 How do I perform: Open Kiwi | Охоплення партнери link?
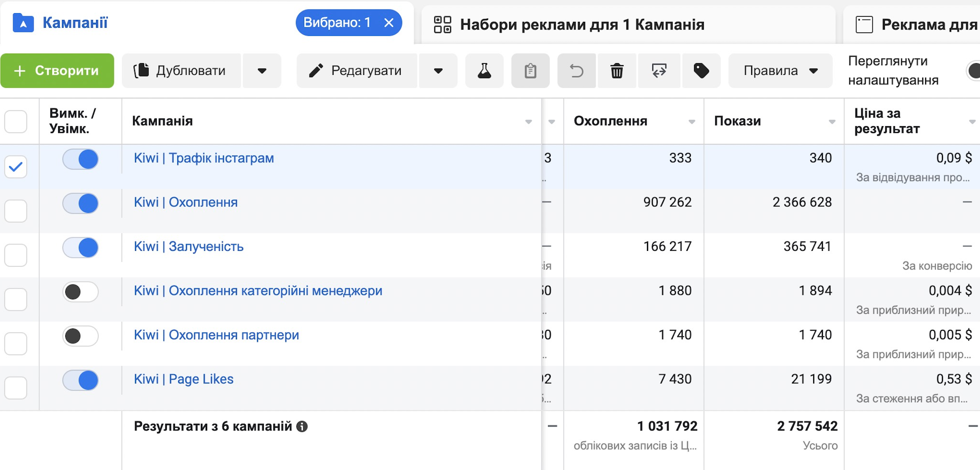point(216,335)
